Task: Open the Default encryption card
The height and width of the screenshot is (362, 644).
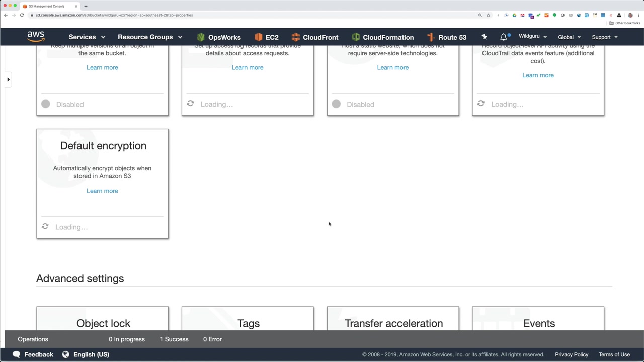Action: pyautogui.click(x=103, y=184)
